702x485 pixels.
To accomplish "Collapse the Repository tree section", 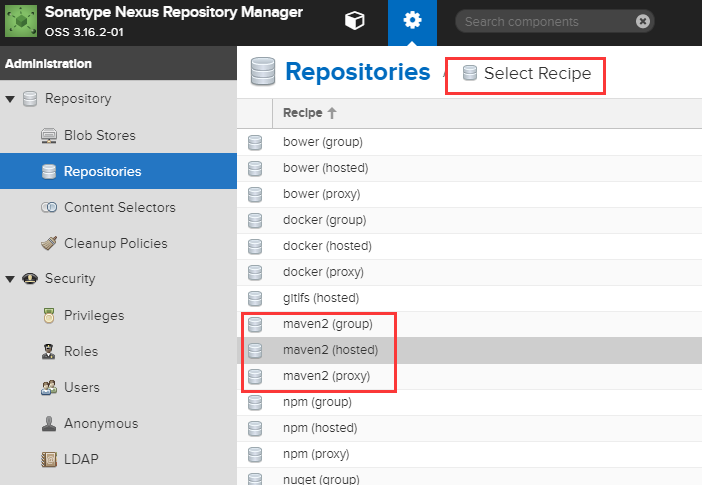I will [10, 99].
